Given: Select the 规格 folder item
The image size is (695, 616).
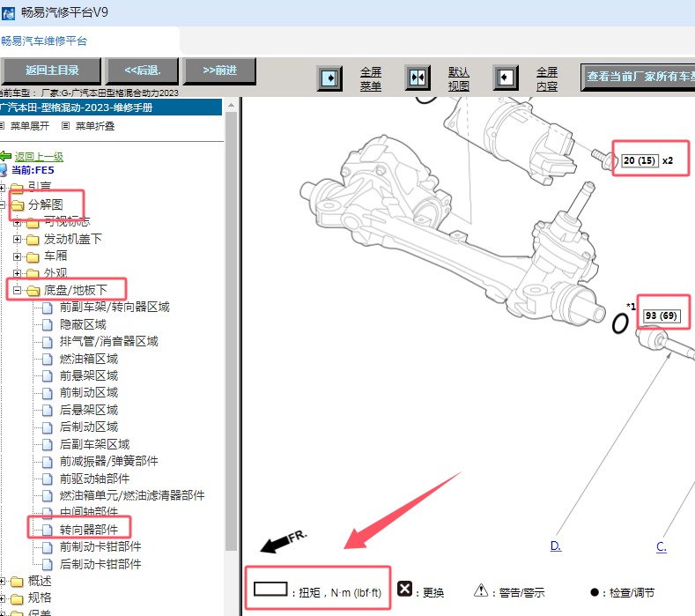Looking at the screenshot, I should tap(40, 597).
